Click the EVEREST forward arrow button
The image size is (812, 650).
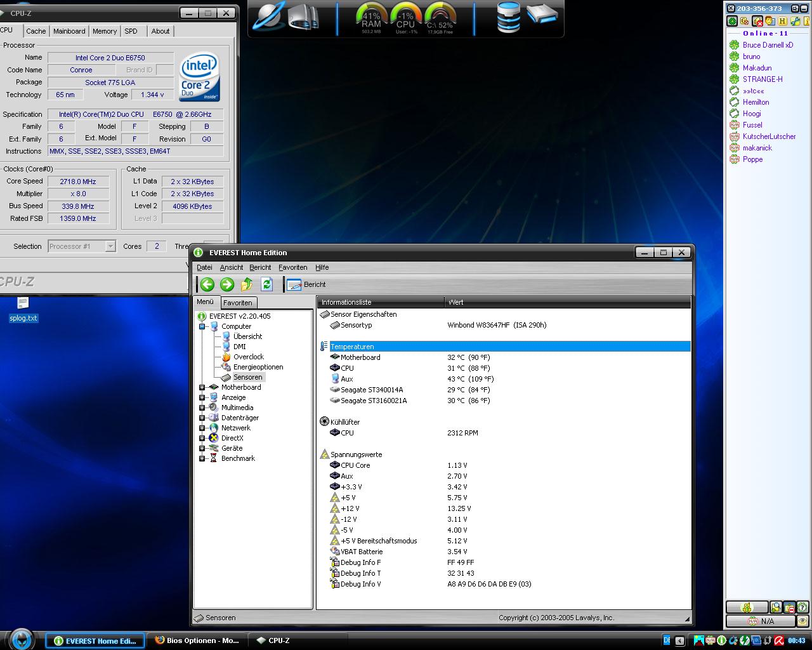coord(226,284)
